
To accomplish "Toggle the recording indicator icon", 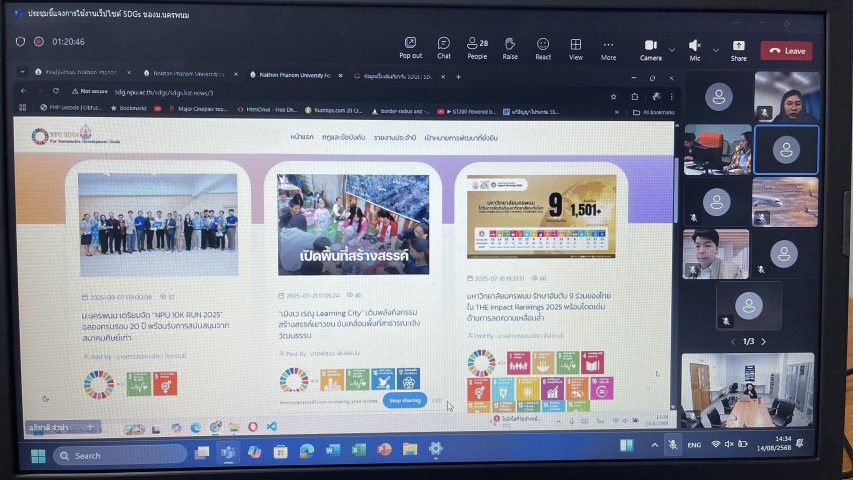I will point(39,42).
